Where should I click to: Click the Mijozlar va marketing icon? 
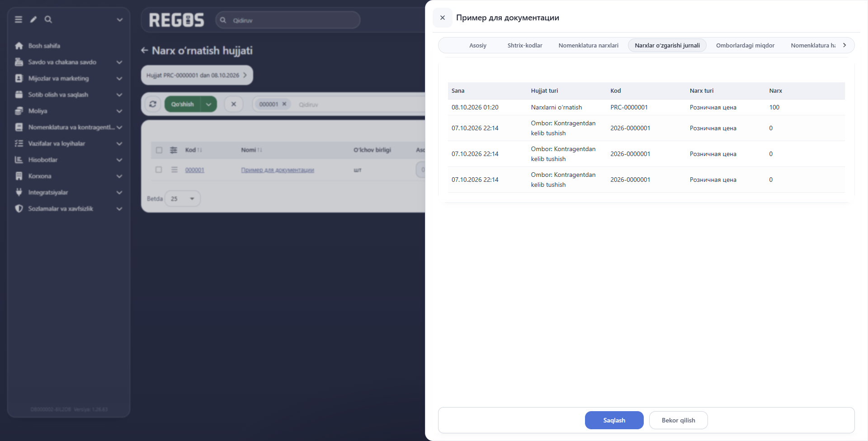coord(19,78)
